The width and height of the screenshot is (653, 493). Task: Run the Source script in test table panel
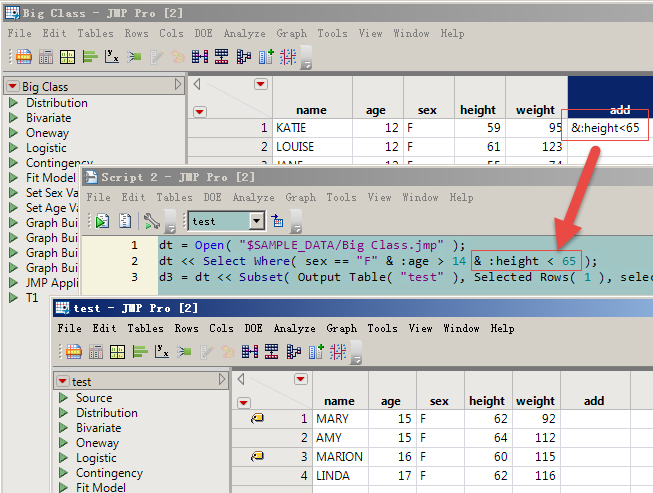pos(64,398)
